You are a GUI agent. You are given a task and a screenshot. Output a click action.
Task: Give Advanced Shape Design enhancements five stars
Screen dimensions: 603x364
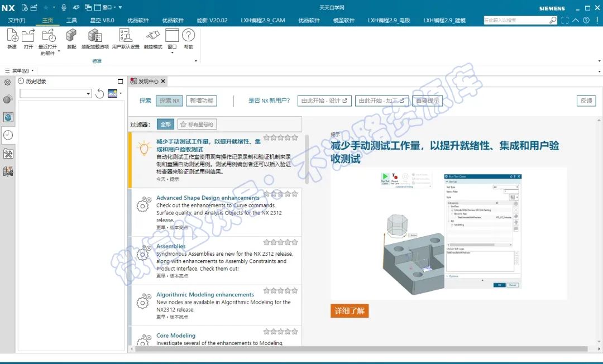pyautogui.click(x=295, y=194)
